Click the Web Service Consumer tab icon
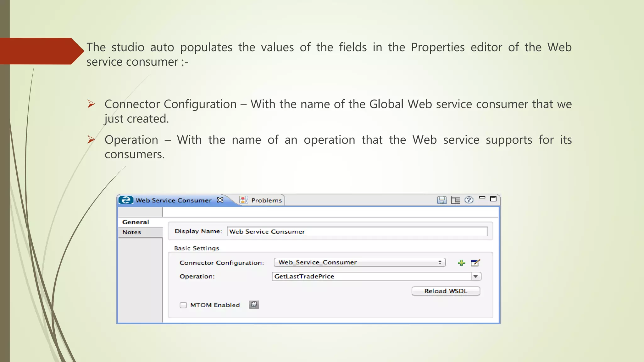Image resolution: width=644 pixels, height=362 pixels. pos(126,200)
